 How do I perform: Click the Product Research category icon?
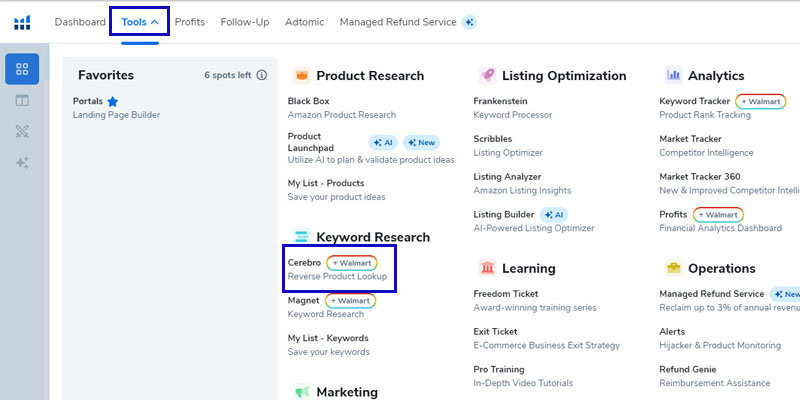coord(302,76)
